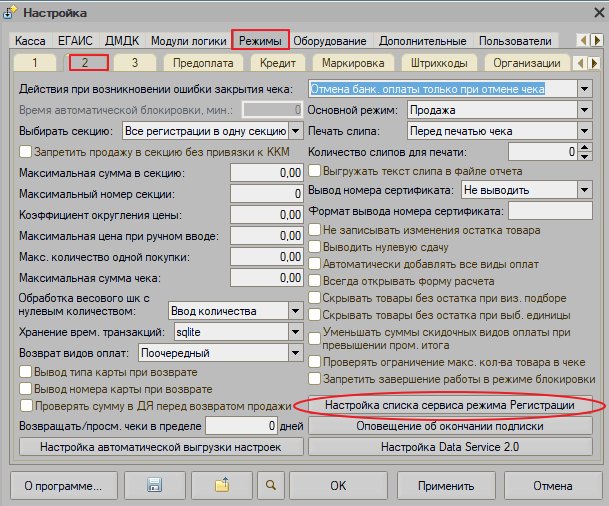
Task: Select sub-tab 3
Action: (x=135, y=63)
